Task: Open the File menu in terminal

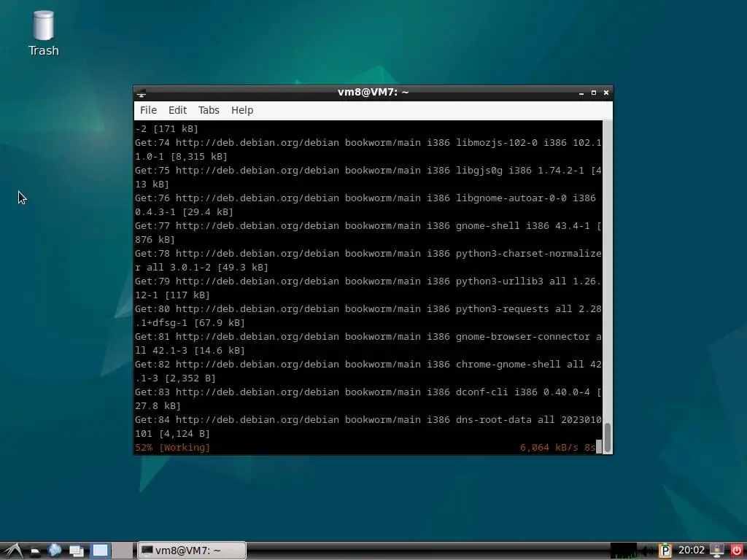Action: (x=148, y=110)
